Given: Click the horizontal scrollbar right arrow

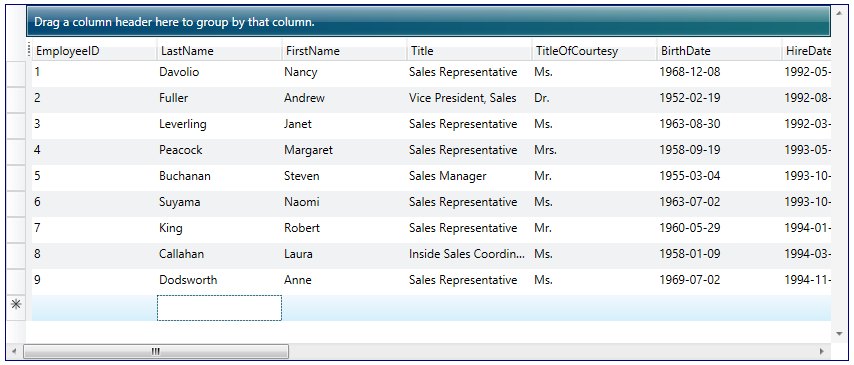Looking at the screenshot, I should coord(822,351).
